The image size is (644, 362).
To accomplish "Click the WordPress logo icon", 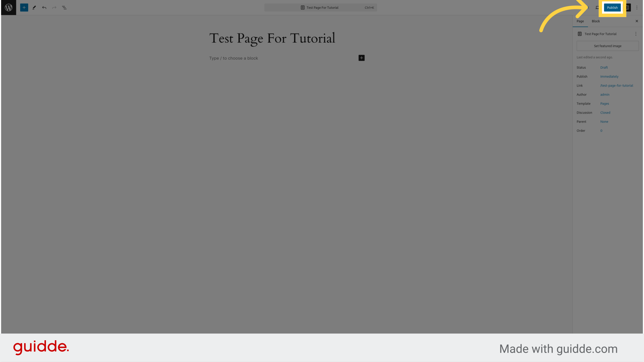I will (8, 7).
